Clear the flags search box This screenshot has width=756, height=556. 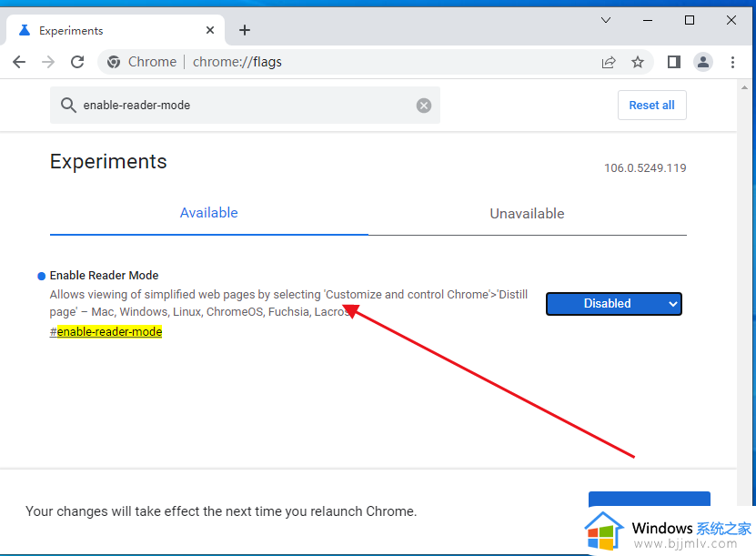424,106
